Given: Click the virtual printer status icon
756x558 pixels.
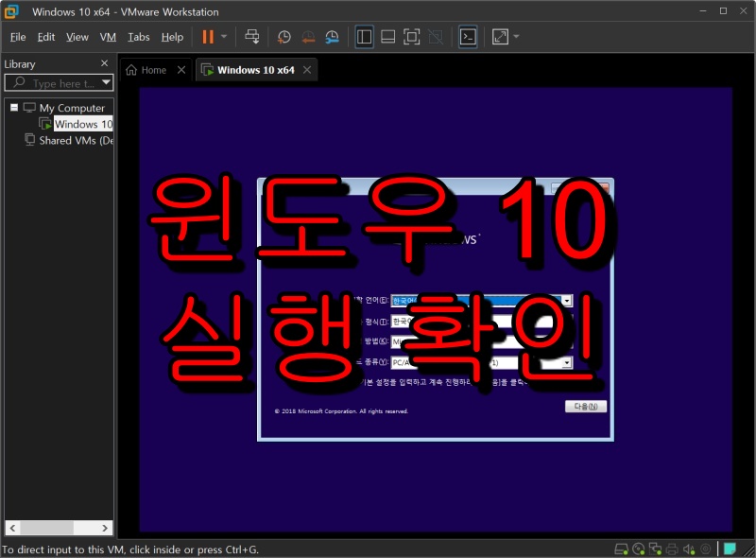Looking at the screenshot, I should pyautogui.click(x=670, y=548).
